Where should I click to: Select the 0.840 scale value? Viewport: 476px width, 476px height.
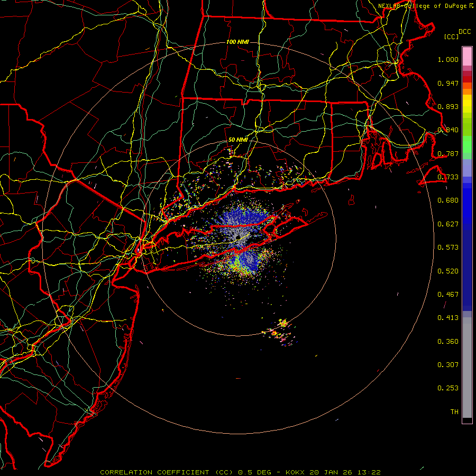click(x=448, y=130)
